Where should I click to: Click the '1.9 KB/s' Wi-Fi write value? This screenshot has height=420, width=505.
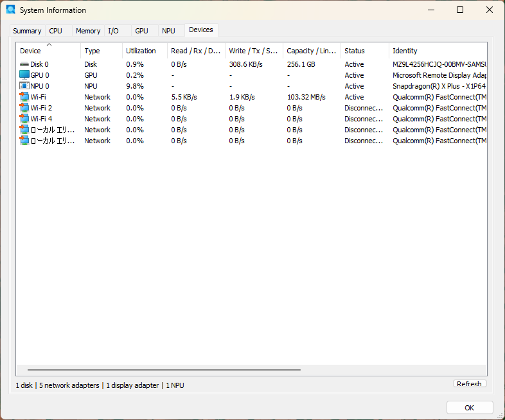click(x=242, y=97)
